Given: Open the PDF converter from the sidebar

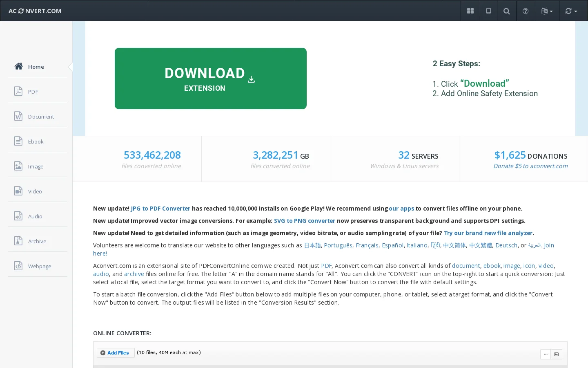Looking at the screenshot, I should 38,92.
